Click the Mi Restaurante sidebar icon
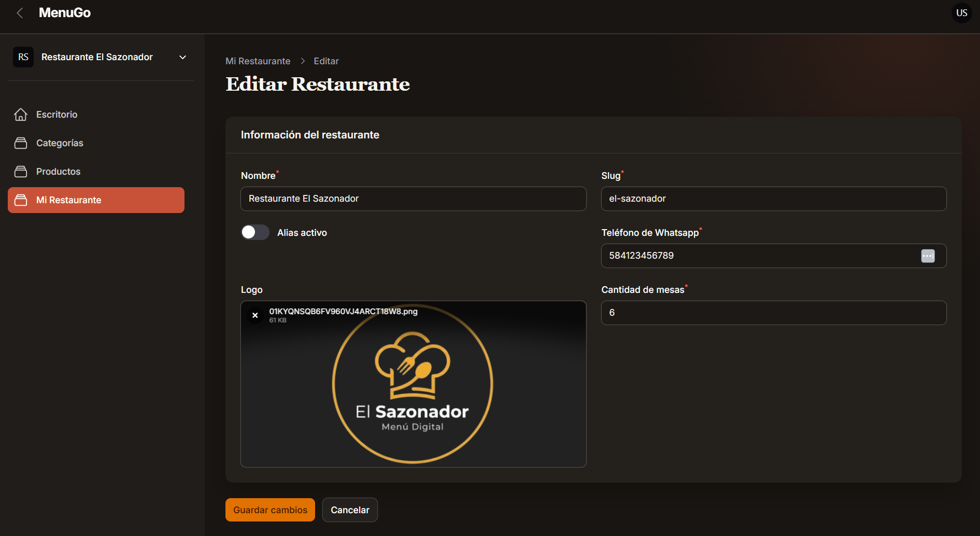 tap(21, 200)
